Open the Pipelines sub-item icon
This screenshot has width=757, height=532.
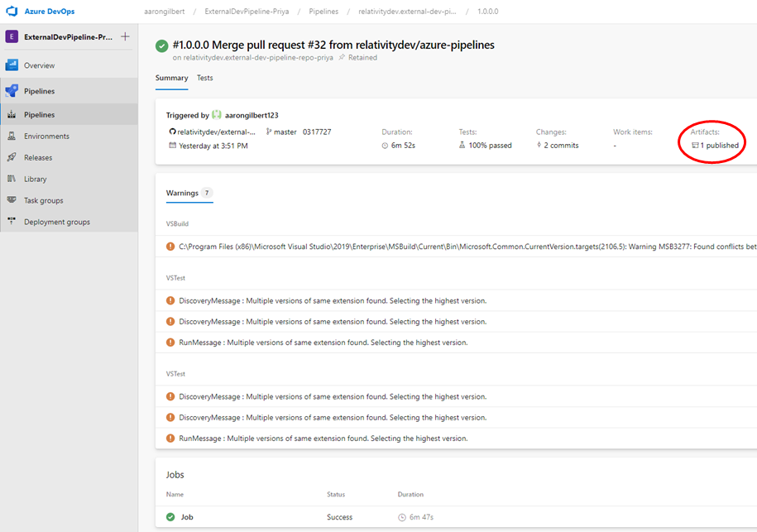(12, 114)
